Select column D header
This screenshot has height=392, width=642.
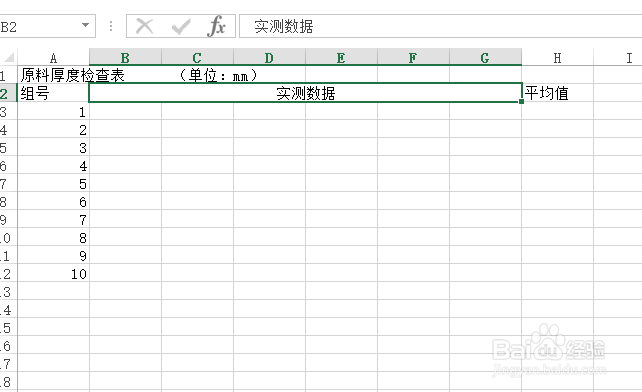269,58
